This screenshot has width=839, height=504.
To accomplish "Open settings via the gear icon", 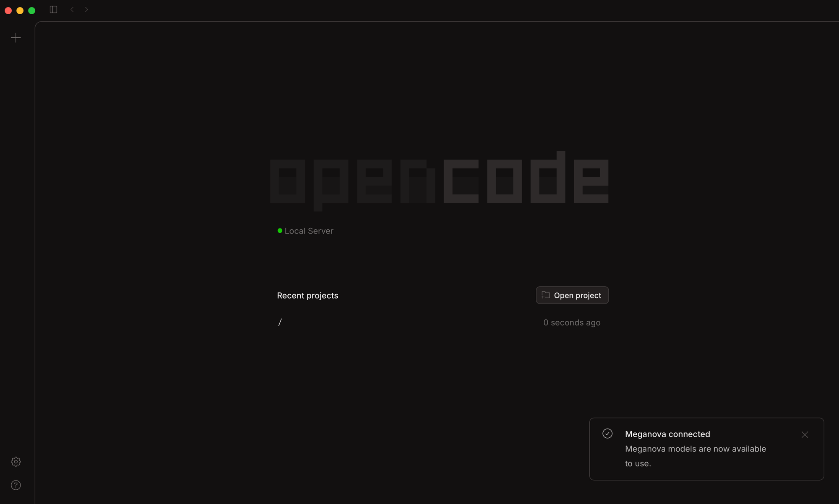I will tap(16, 462).
